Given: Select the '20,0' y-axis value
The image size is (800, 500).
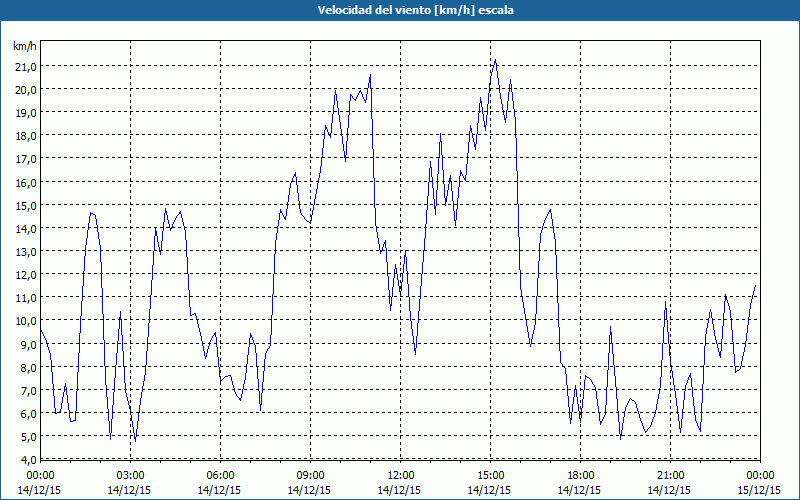Looking at the screenshot, I should [x=25, y=90].
